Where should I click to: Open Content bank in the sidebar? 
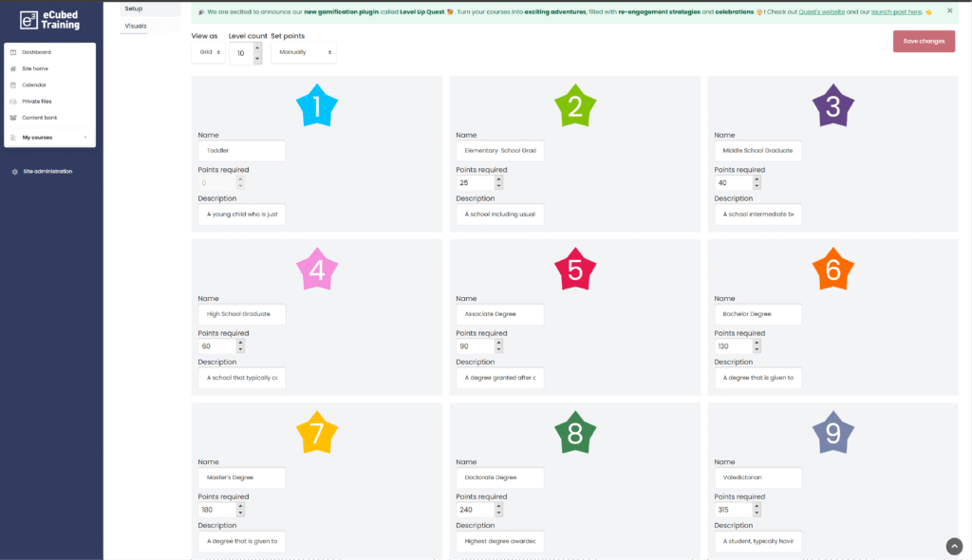39,118
